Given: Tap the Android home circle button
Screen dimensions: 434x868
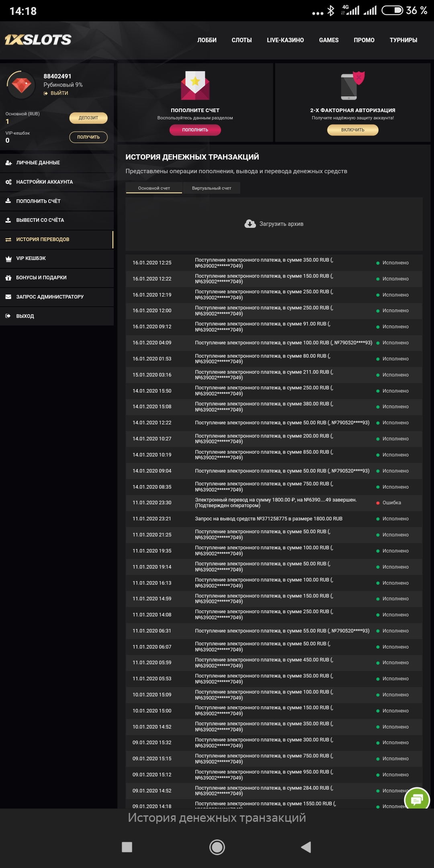Looking at the screenshot, I should (x=217, y=847).
